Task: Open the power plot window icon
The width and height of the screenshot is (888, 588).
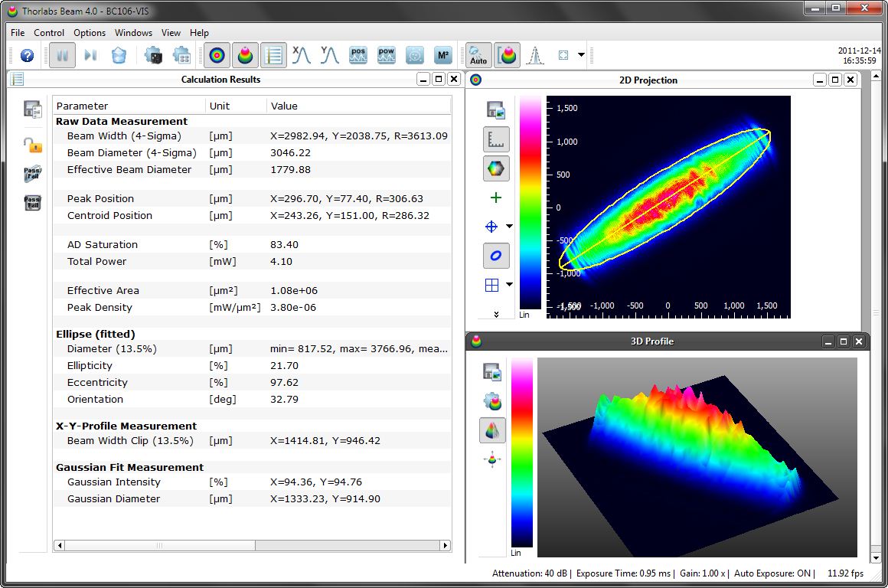Action: (x=386, y=55)
